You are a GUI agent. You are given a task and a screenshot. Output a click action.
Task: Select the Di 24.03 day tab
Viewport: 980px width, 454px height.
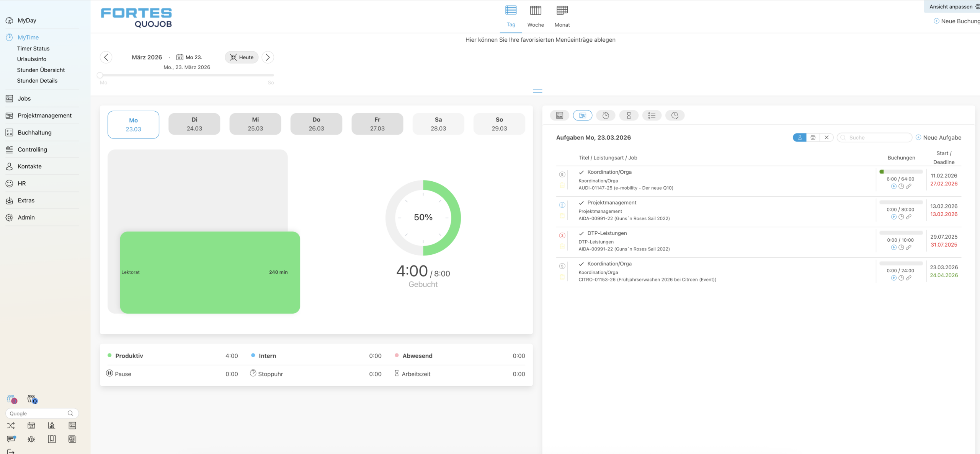pos(194,124)
